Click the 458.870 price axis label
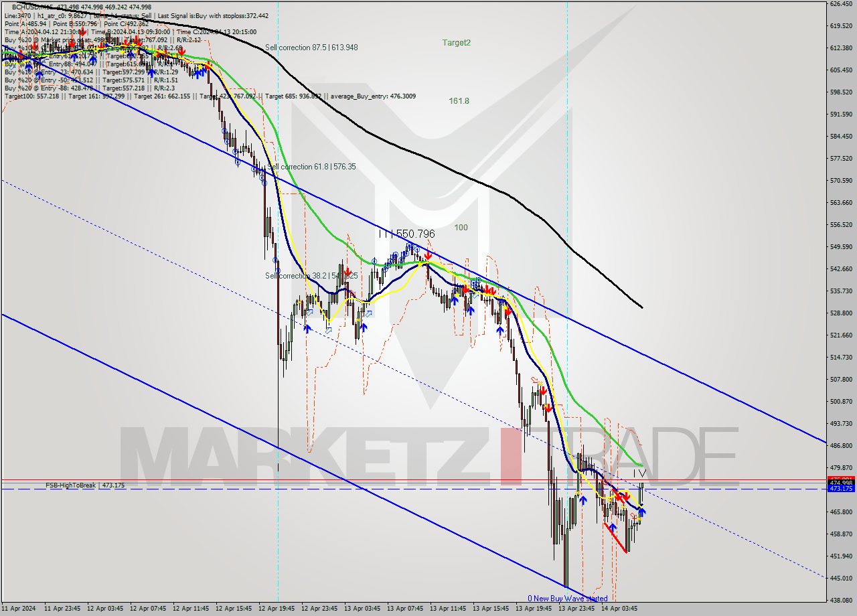This screenshot has height=616, width=857. pyautogui.click(x=841, y=534)
